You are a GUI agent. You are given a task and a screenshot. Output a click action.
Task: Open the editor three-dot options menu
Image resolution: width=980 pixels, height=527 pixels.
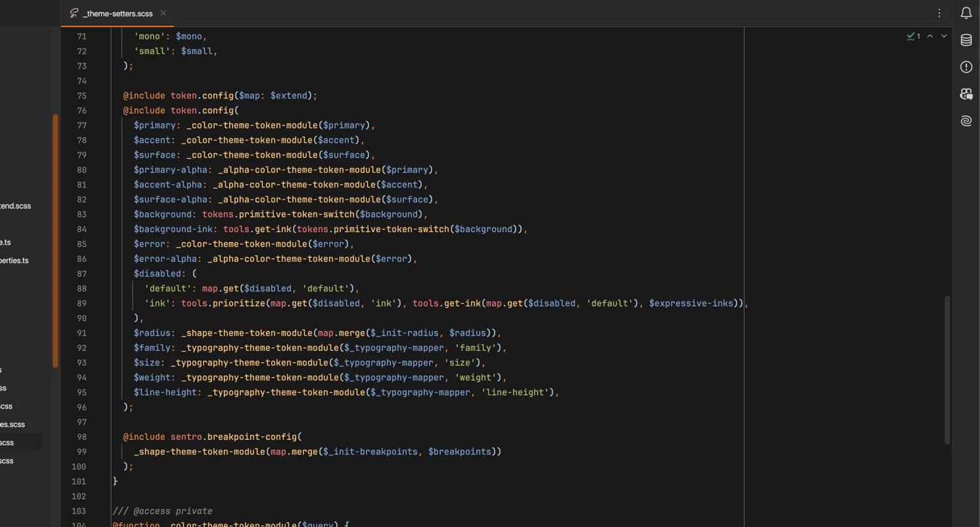tap(939, 13)
